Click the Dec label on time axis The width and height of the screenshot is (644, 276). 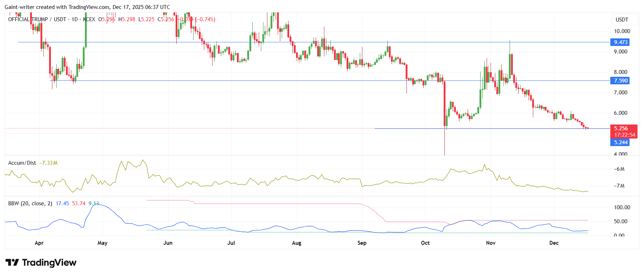click(x=554, y=243)
